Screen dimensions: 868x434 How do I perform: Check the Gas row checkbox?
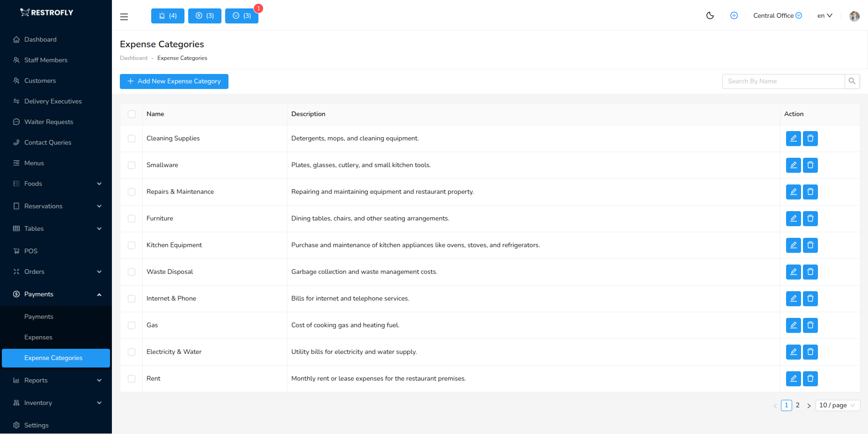click(x=131, y=325)
